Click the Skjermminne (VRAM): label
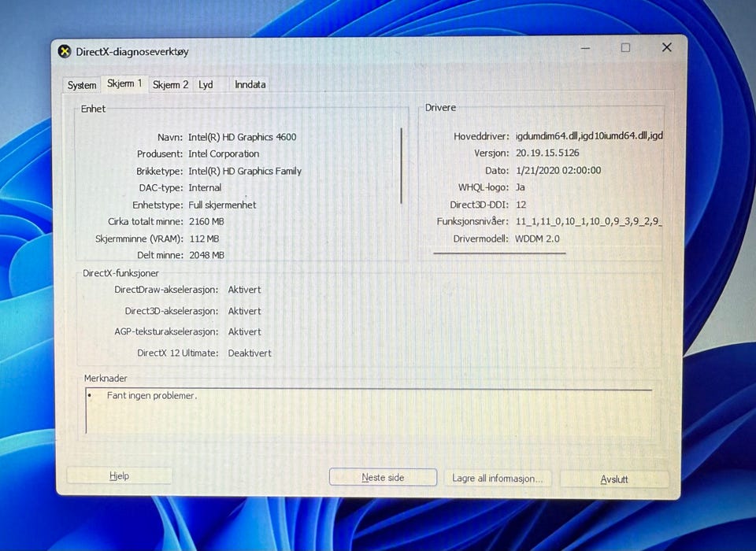 139,239
